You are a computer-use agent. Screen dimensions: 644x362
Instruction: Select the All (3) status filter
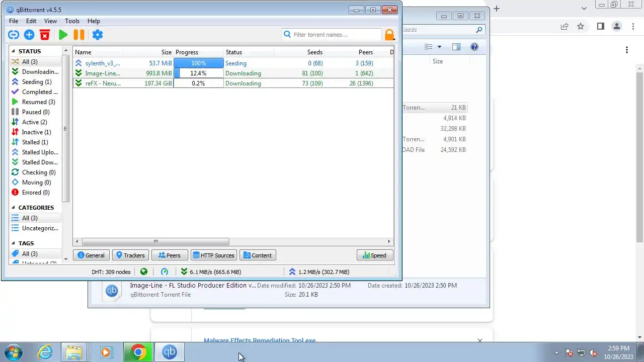point(35,62)
